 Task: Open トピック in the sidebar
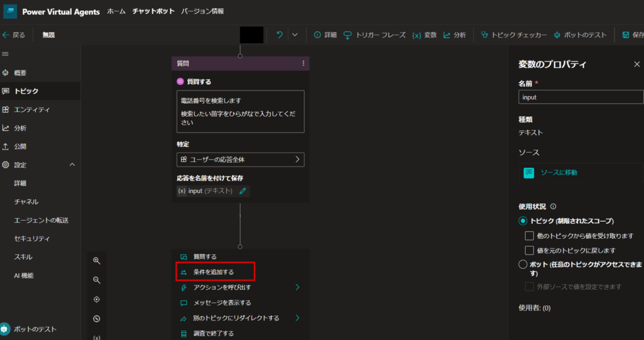(x=40, y=91)
